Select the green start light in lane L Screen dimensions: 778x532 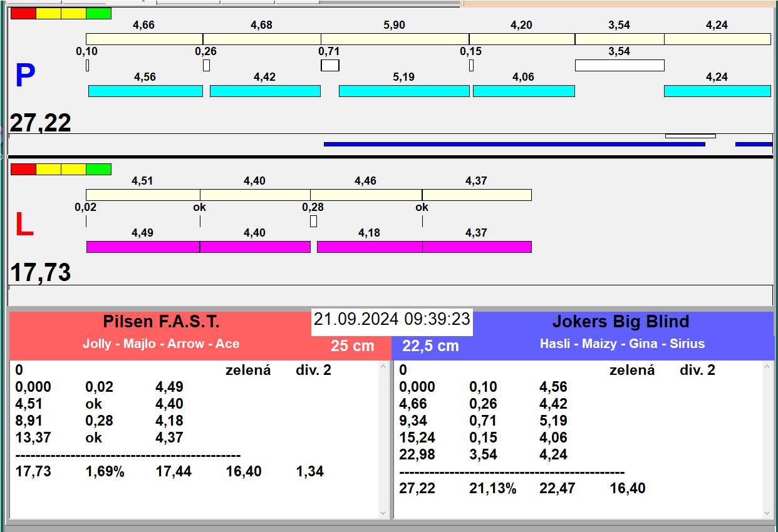pyautogui.click(x=98, y=169)
